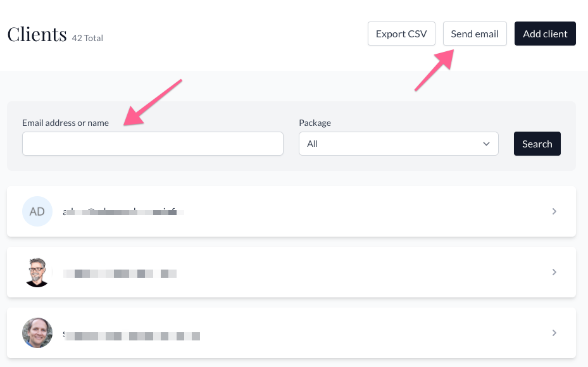Click the Send email button
Image resolution: width=588 pixels, height=367 pixels.
[x=475, y=34]
